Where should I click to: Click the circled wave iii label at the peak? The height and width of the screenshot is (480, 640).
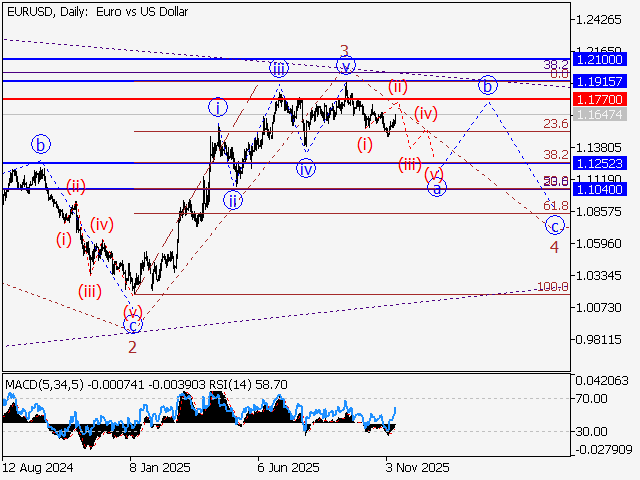pyautogui.click(x=279, y=68)
